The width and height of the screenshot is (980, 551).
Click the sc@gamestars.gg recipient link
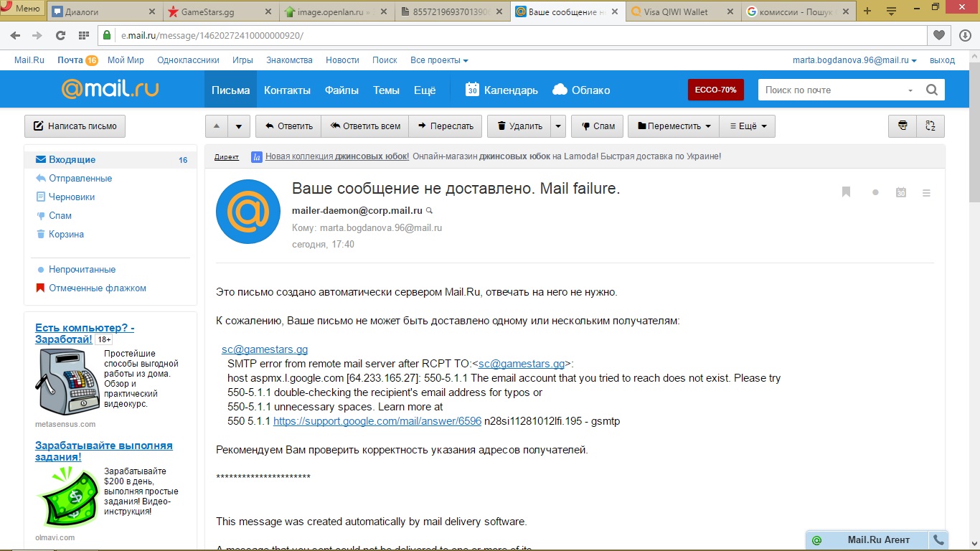[x=265, y=349]
